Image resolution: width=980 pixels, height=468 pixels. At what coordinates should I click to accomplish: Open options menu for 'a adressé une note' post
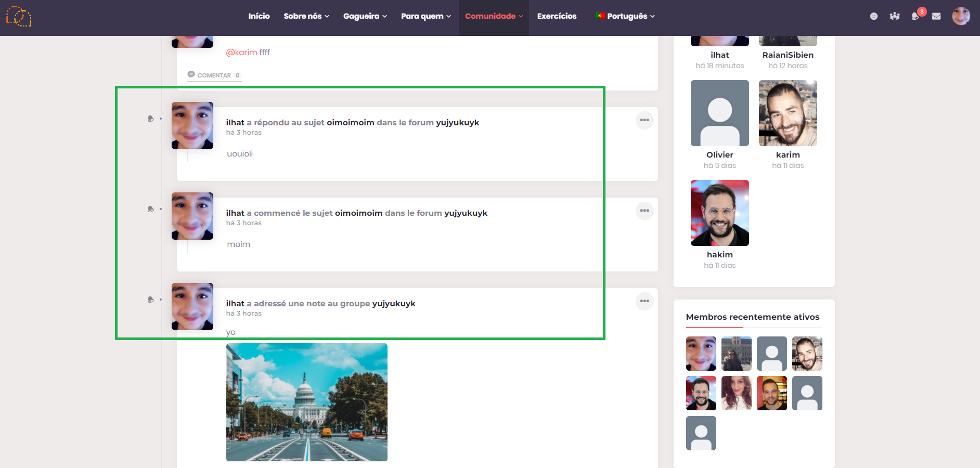coord(644,301)
